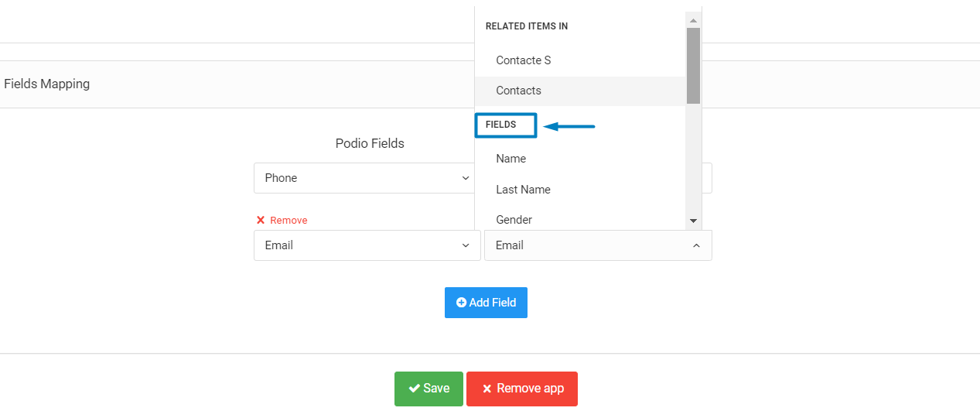The width and height of the screenshot is (980, 418).
Task: Click the Remove link above Email
Action: coord(289,221)
